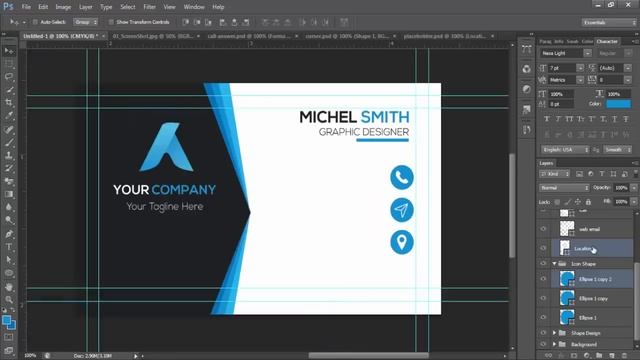The height and width of the screenshot is (360, 640).
Task: Enable Show Transform Controls checkbox
Action: point(111,22)
